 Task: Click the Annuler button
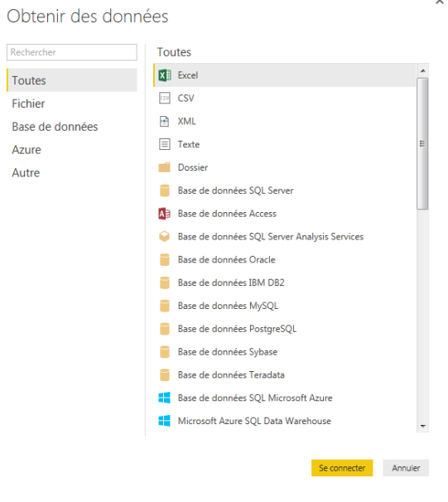pyautogui.click(x=406, y=468)
